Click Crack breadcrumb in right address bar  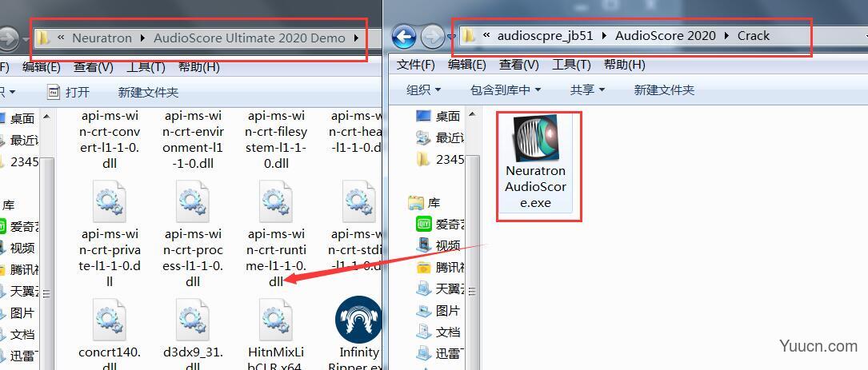coord(754,36)
